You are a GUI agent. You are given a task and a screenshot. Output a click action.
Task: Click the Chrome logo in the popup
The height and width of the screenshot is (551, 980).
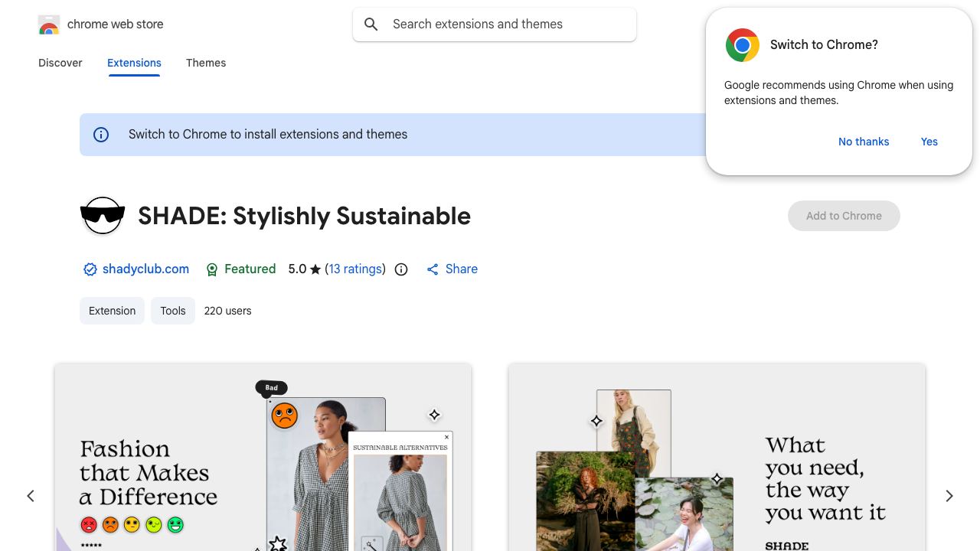[x=743, y=45]
